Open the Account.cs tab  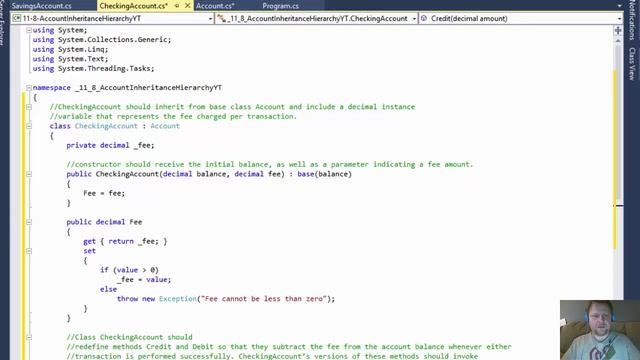click(x=215, y=6)
